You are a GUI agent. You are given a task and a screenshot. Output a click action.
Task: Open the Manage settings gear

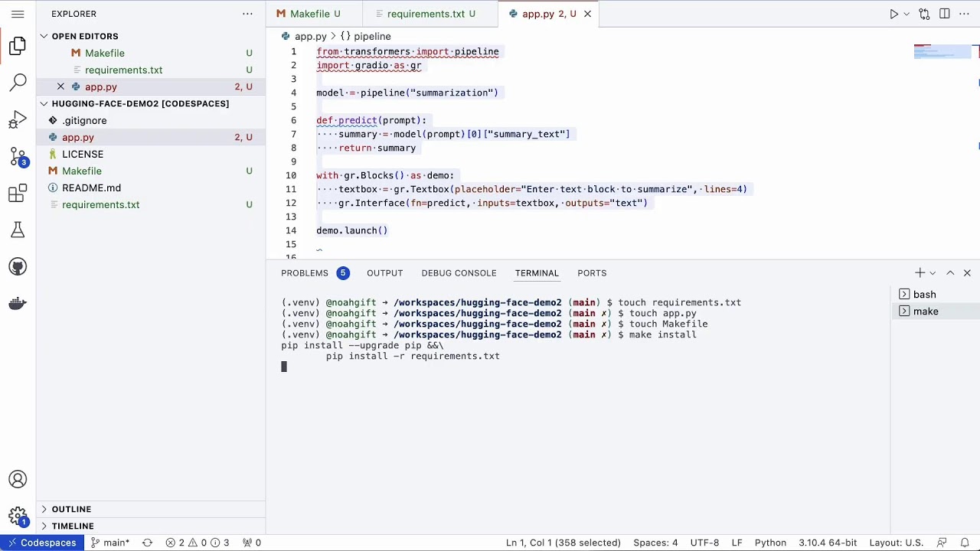18,517
